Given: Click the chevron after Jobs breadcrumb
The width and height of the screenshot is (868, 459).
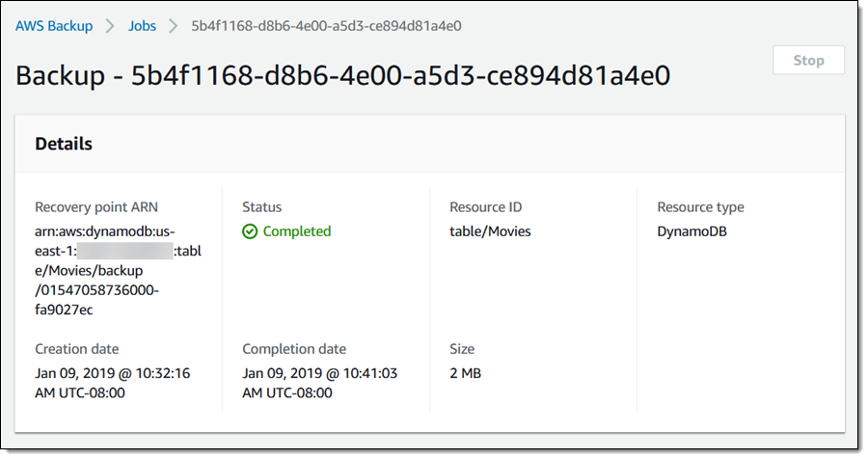Looking at the screenshot, I should [174, 26].
